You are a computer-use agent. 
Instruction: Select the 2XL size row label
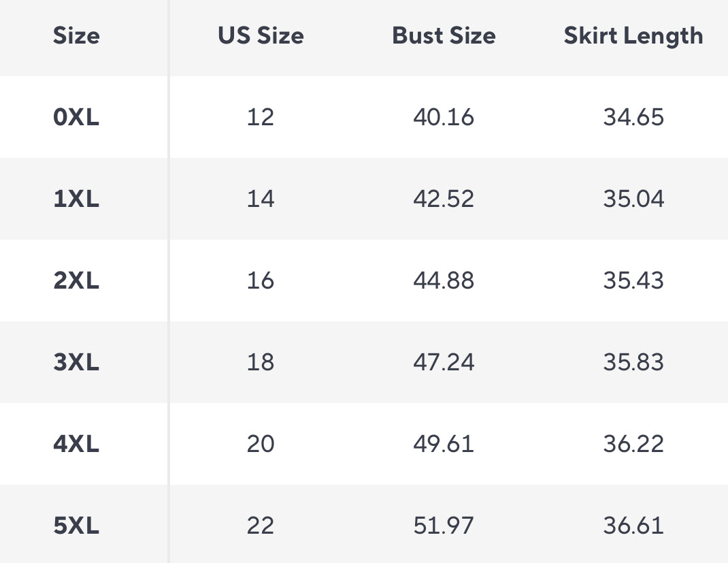(x=76, y=280)
